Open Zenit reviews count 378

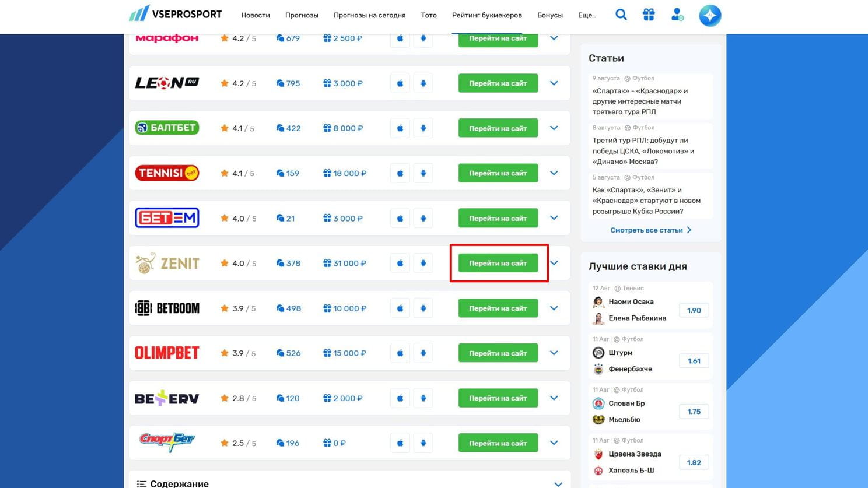pyautogui.click(x=288, y=263)
